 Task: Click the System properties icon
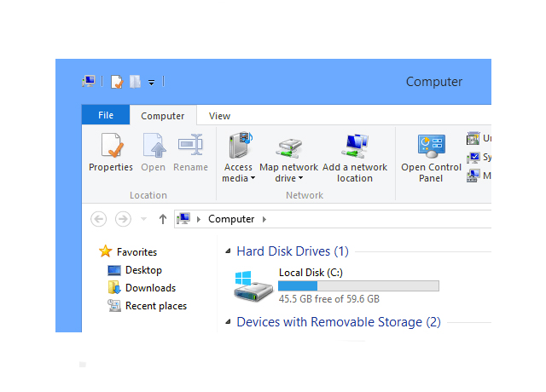(x=473, y=157)
